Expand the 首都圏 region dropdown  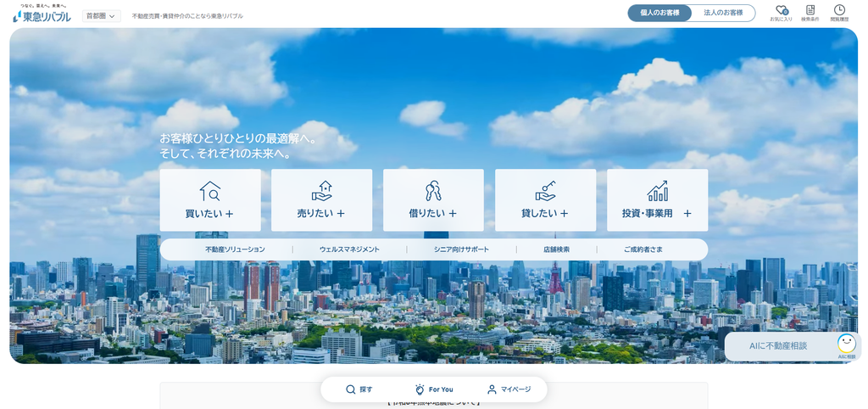(102, 16)
